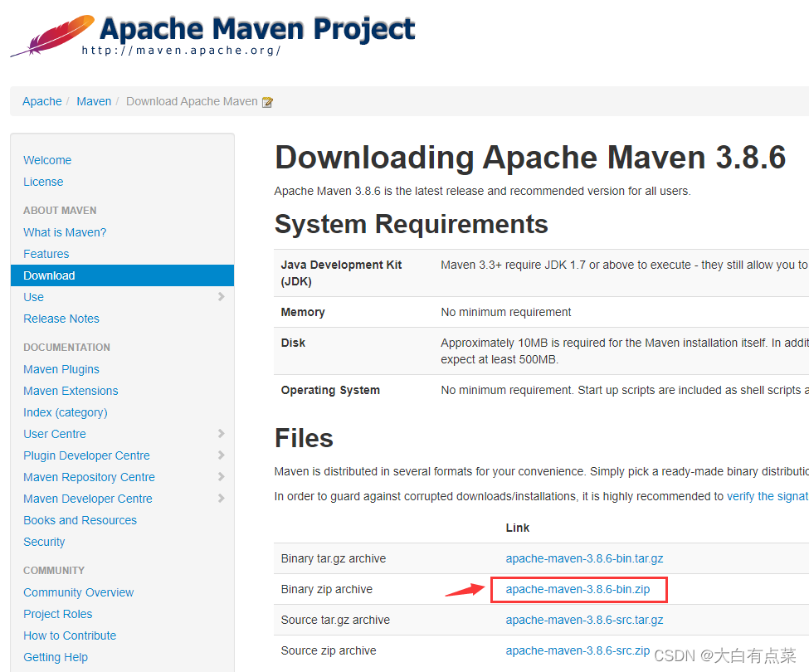The width and height of the screenshot is (809, 672).
Task: Click the Apache Maven feather logo
Action: click(x=52, y=35)
